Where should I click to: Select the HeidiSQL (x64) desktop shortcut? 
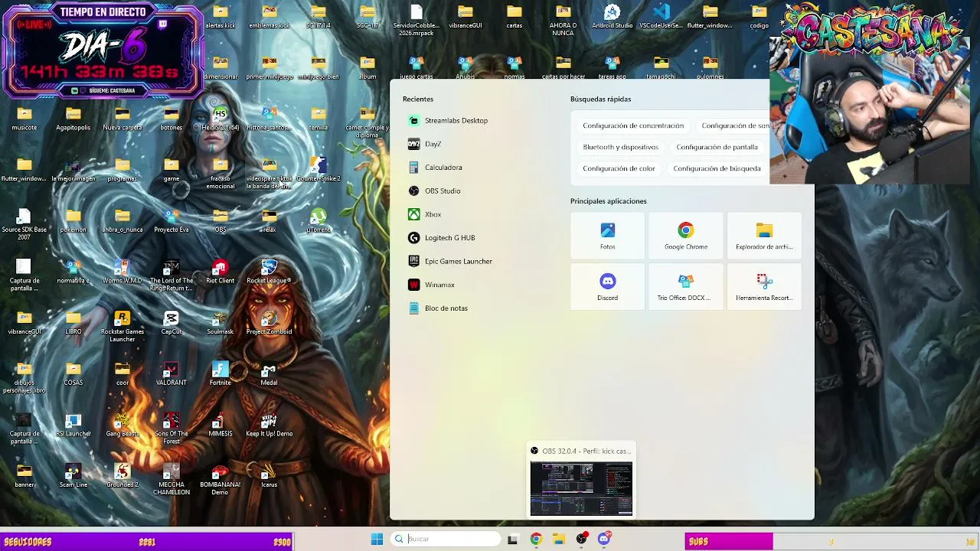(x=220, y=119)
